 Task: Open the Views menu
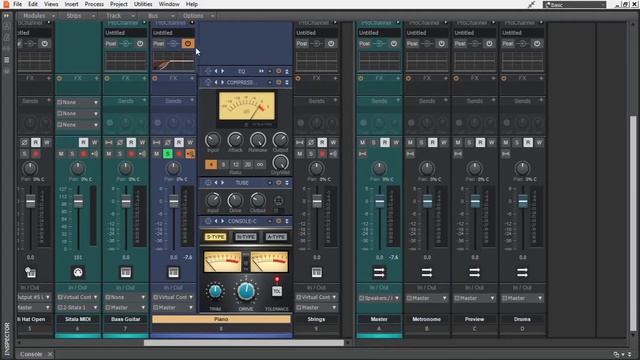51,4
